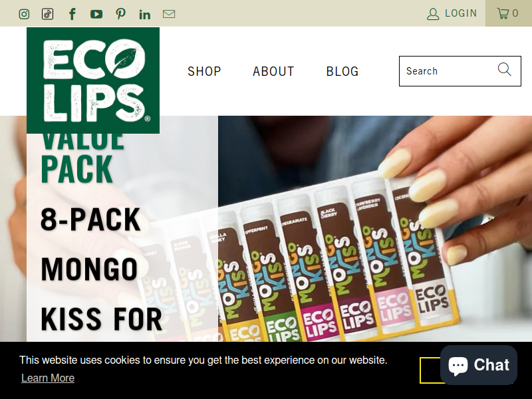The image size is (532, 399).
Task: Accept cookies with the yellow-outlined button
Action: (430, 370)
